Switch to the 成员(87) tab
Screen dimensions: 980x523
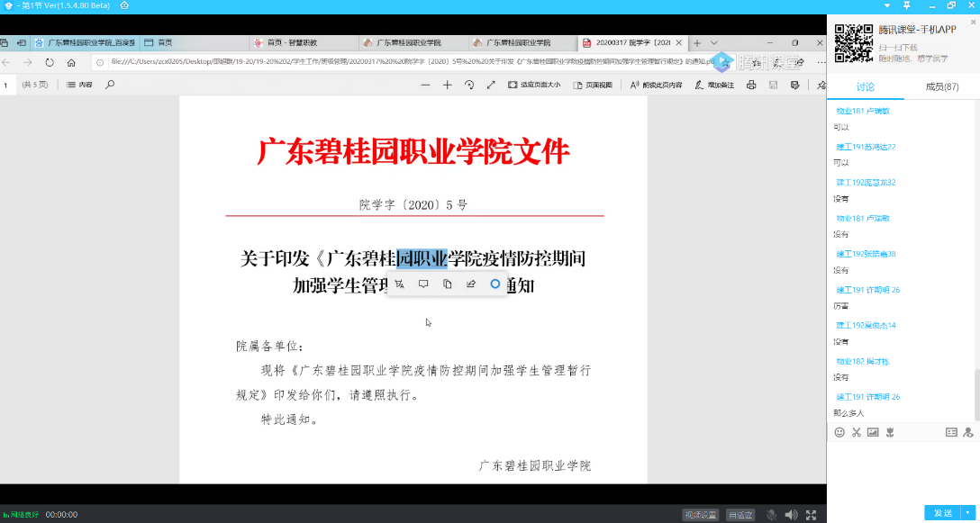click(x=941, y=87)
